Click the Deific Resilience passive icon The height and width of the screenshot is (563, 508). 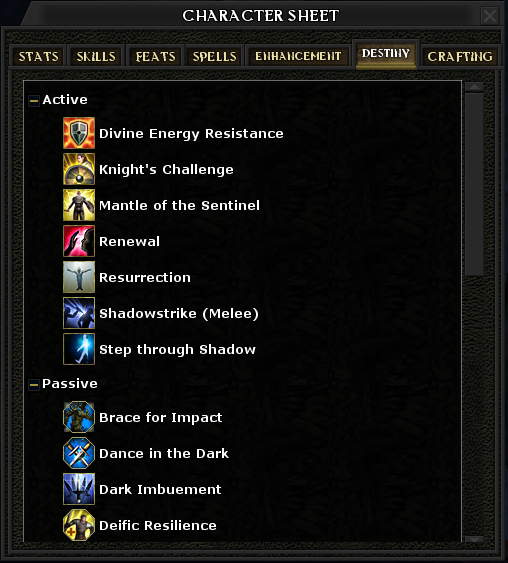pos(79,525)
